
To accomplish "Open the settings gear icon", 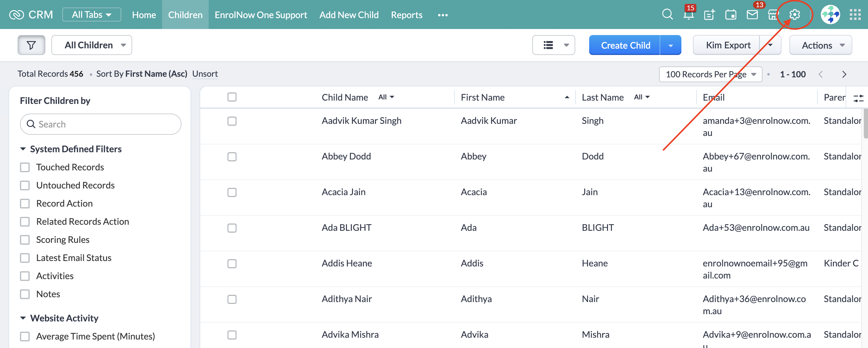I will pyautogui.click(x=795, y=15).
